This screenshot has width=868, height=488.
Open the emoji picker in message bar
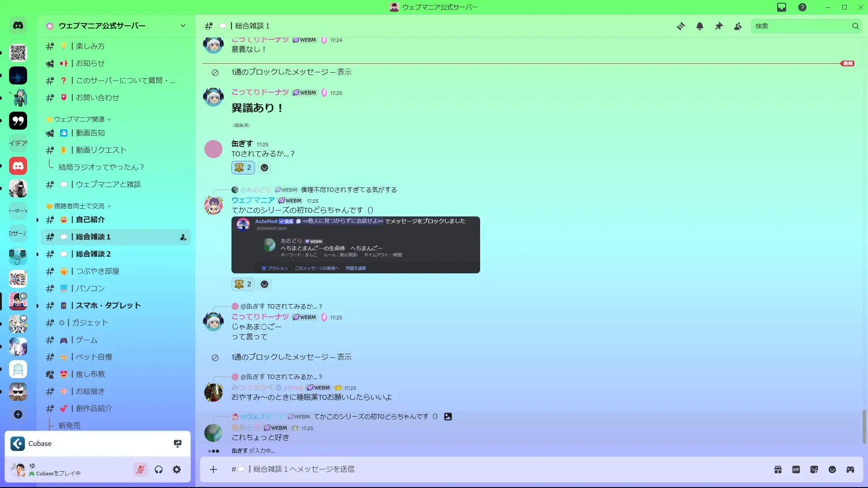[x=832, y=469]
